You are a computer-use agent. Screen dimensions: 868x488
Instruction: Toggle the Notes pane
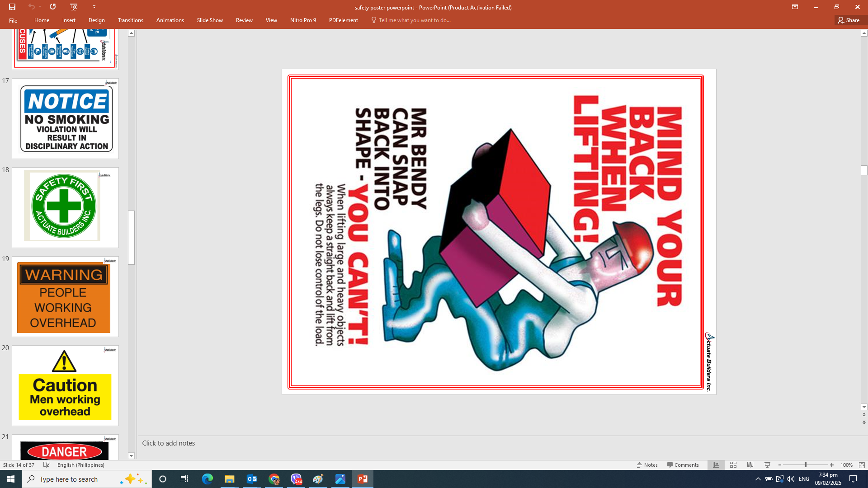pyautogui.click(x=647, y=465)
